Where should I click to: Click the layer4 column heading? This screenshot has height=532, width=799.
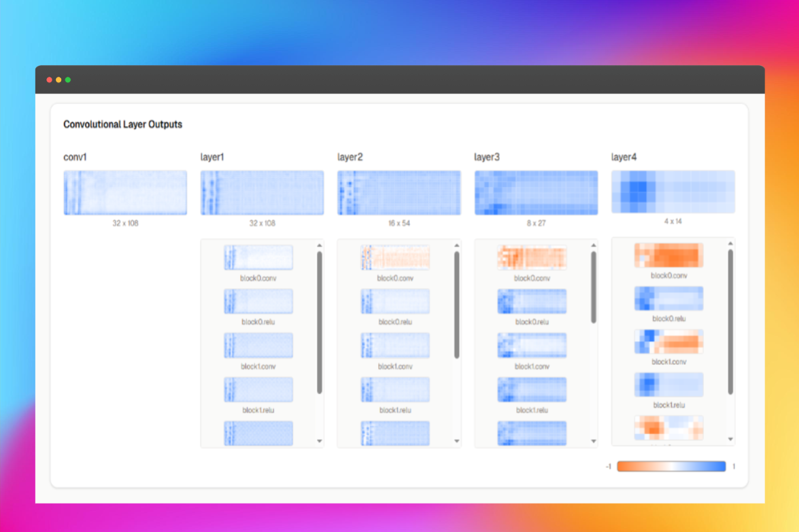pyautogui.click(x=624, y=158)
